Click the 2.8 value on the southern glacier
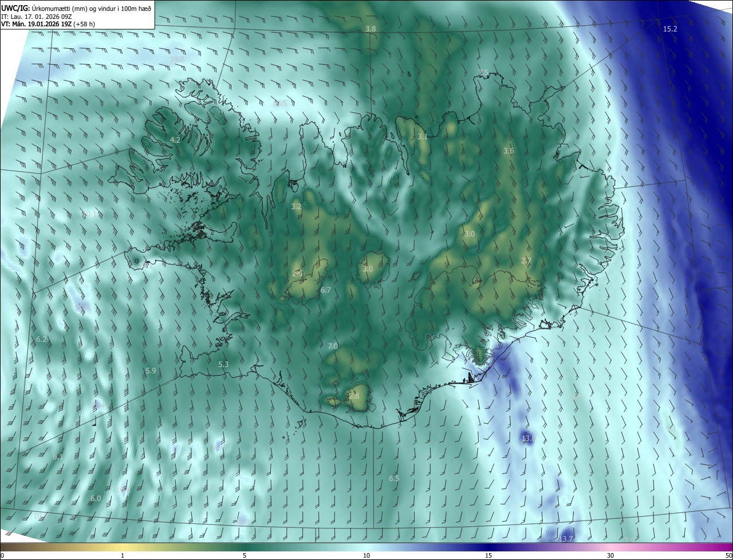Image resolution: width=733 pixels, height=560 pixels. pos(354,396)
